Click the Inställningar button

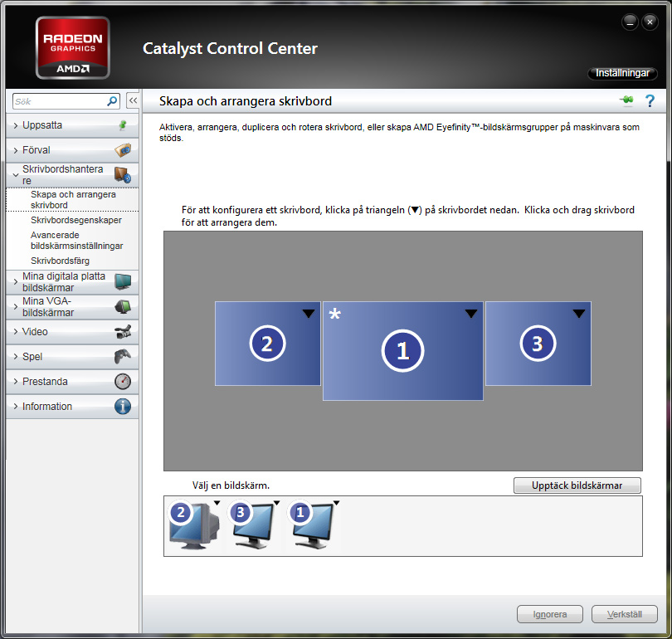(x=622, y=74)
